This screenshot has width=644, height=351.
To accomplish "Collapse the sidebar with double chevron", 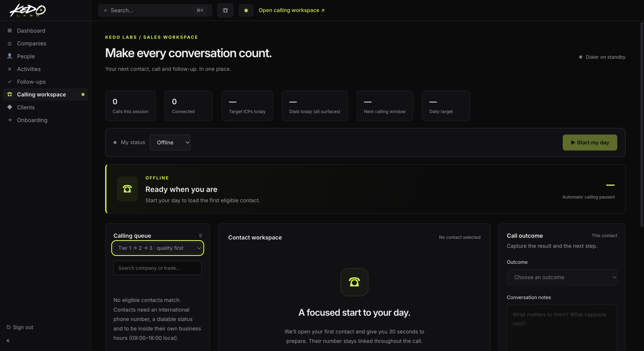I will 8,341.
